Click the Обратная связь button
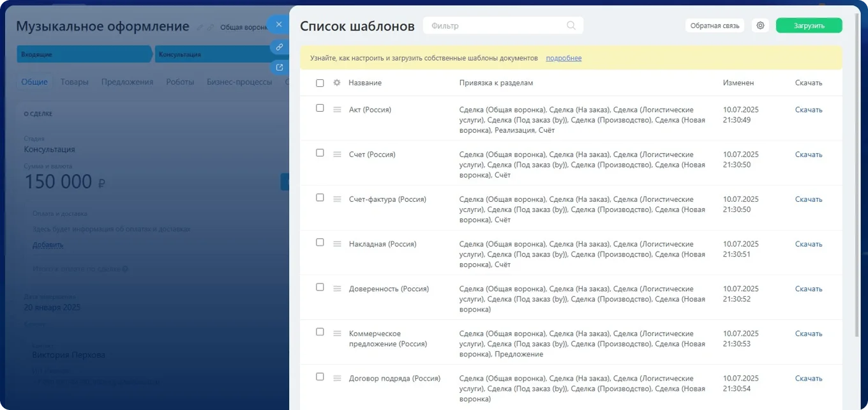The image size is (868, 410). (x=714, y=26)
